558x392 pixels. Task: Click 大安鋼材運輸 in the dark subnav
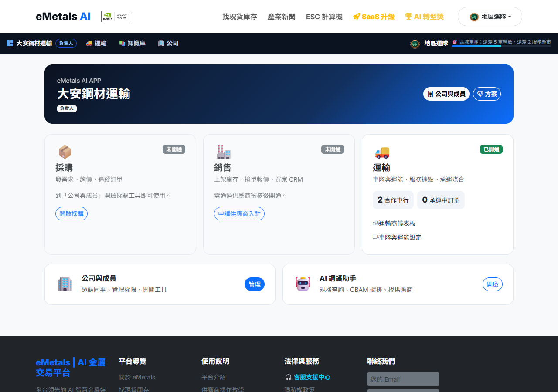pos(34,43)
